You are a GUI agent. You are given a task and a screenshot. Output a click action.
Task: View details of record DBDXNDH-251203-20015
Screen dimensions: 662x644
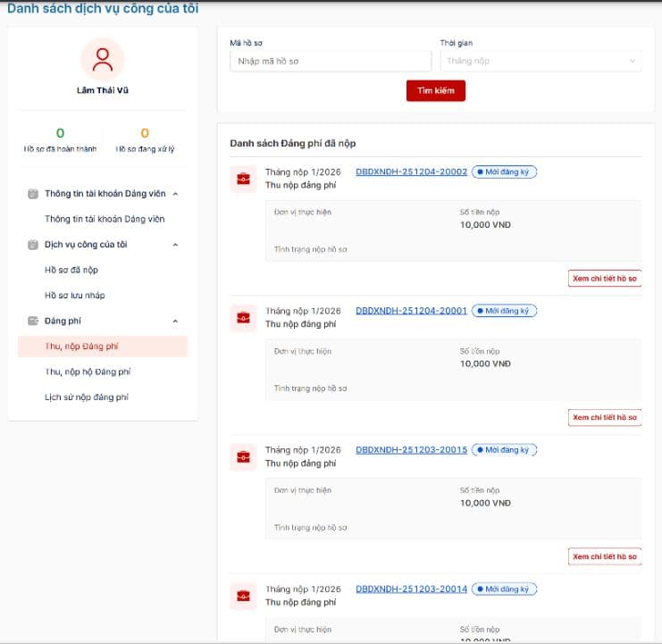pyautogui.click(x=605, y=556)
